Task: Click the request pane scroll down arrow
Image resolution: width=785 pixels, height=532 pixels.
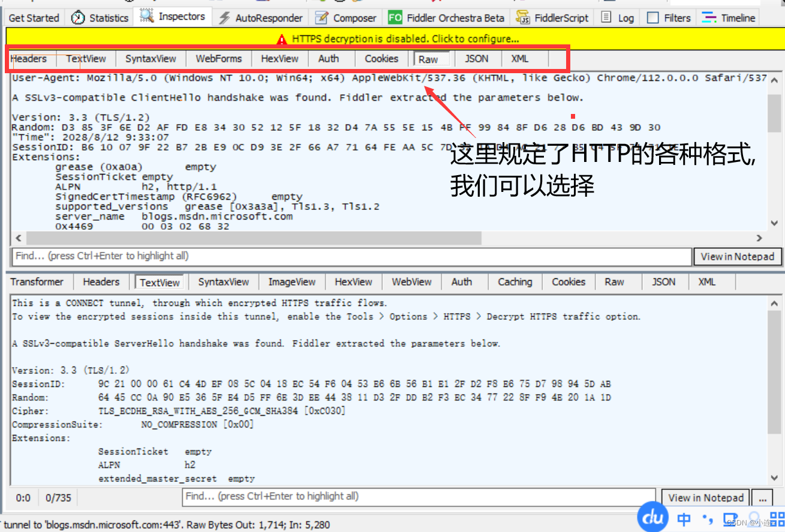Action: 774,224
